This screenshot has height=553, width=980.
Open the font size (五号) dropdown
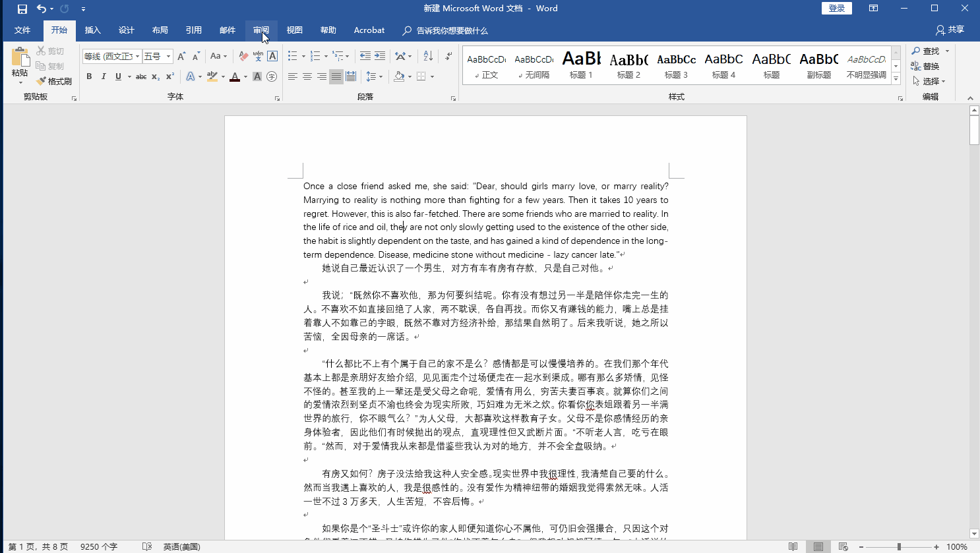[x=168, y=56]
